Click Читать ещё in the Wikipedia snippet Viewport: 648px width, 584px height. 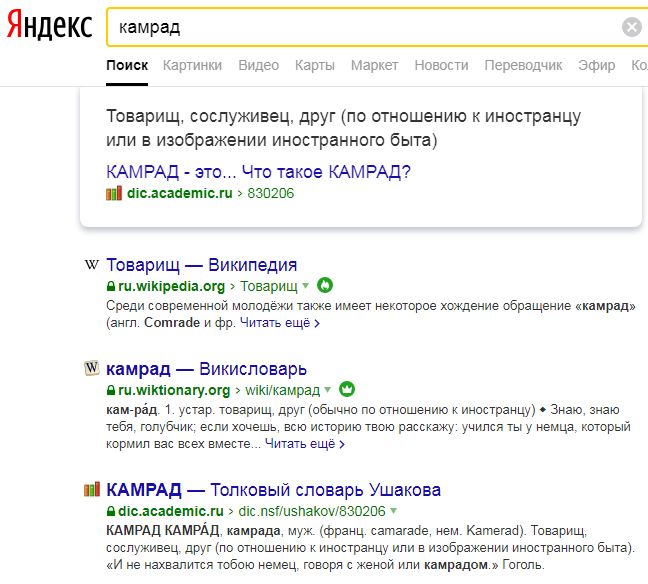pos(280,323)
